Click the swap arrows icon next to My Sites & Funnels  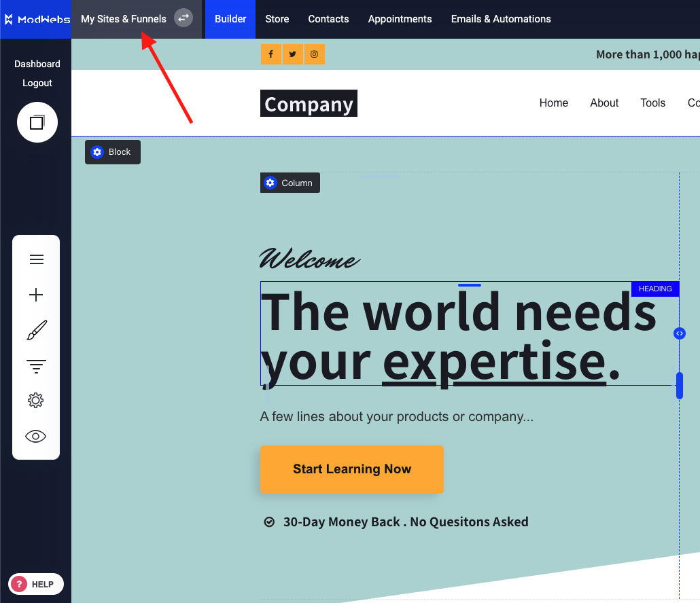(182, 18)
